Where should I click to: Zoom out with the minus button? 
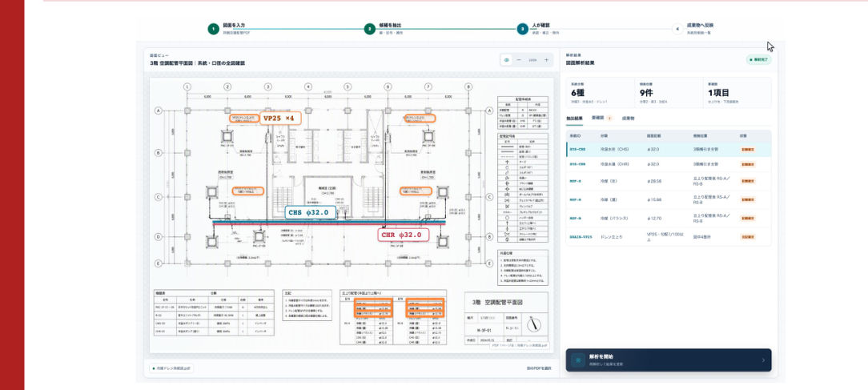pyautogui.click(x=519, y=60)
